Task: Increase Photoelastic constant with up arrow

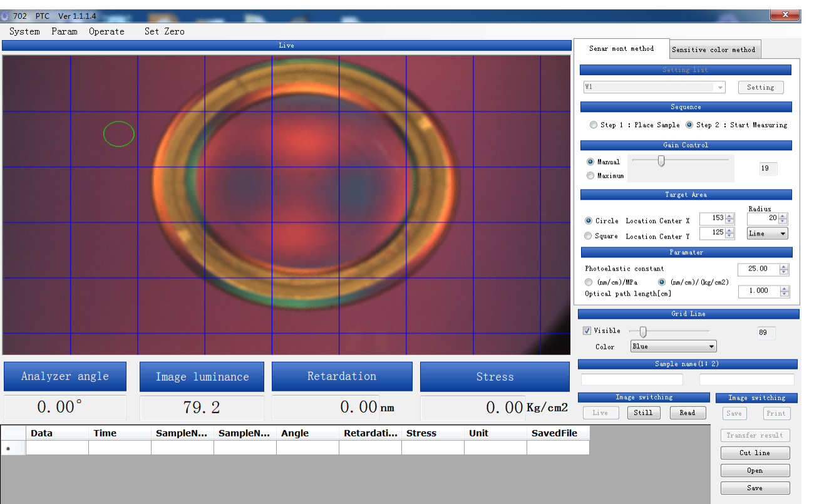Action: (784, 266)
